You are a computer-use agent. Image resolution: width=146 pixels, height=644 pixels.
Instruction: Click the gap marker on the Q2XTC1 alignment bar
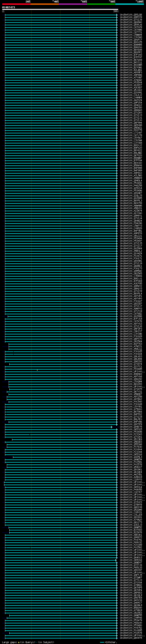pyautogui.click(x=37, y=370)
